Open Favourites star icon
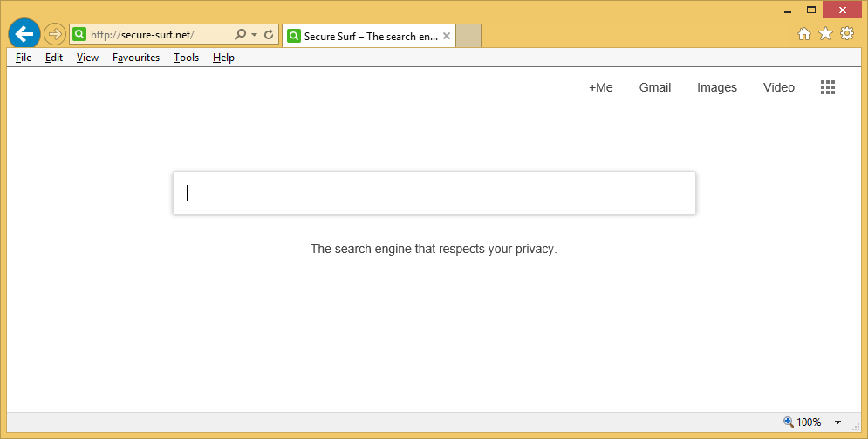Screen dimensions: 868x439 [825, 34]
